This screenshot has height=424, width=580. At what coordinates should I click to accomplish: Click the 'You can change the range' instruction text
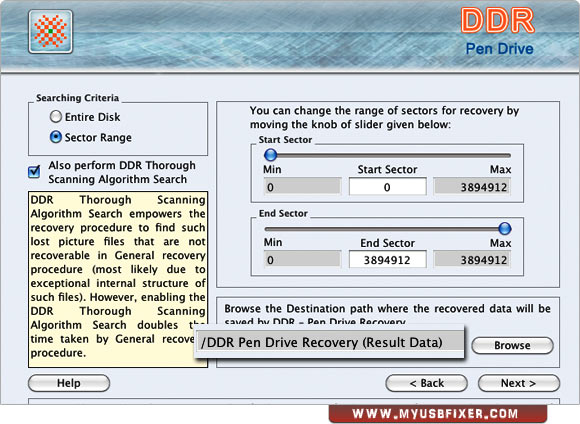click(x=384, y=117)
